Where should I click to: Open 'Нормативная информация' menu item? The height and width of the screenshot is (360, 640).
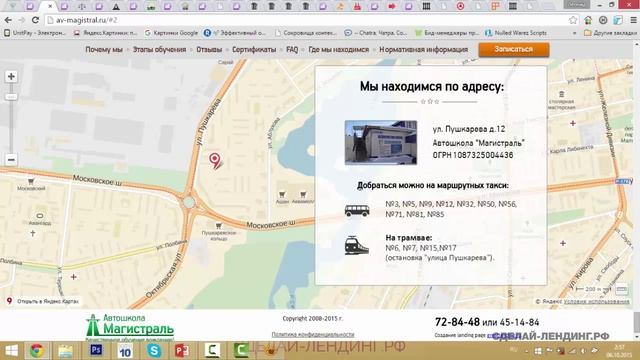pos(423,49)
